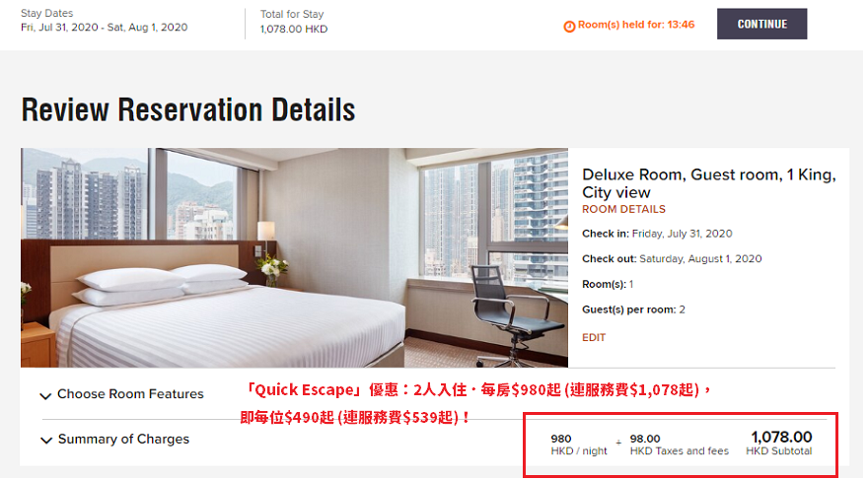Click the room-hold timer clock icon

click(x=569, y=26)
